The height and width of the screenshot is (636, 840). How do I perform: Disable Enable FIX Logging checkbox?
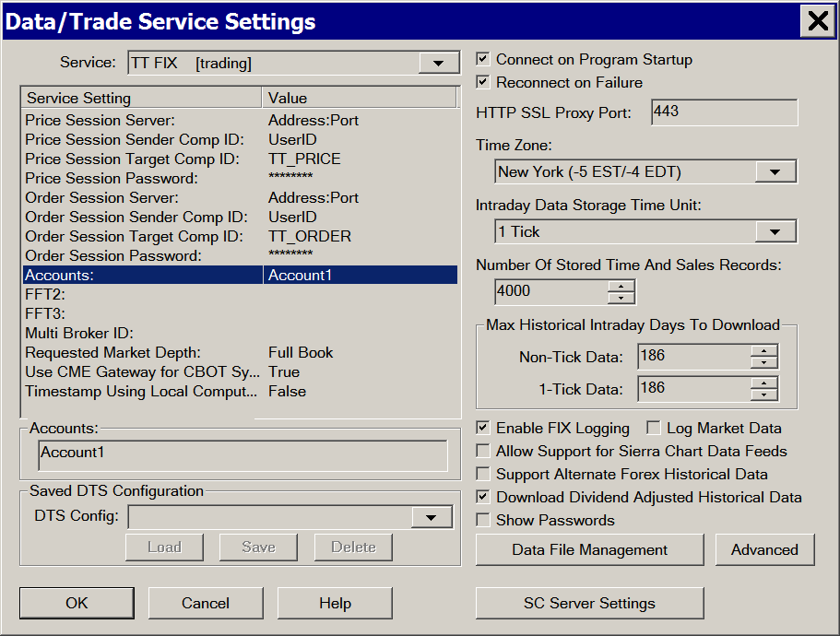(x=482, y=428)
